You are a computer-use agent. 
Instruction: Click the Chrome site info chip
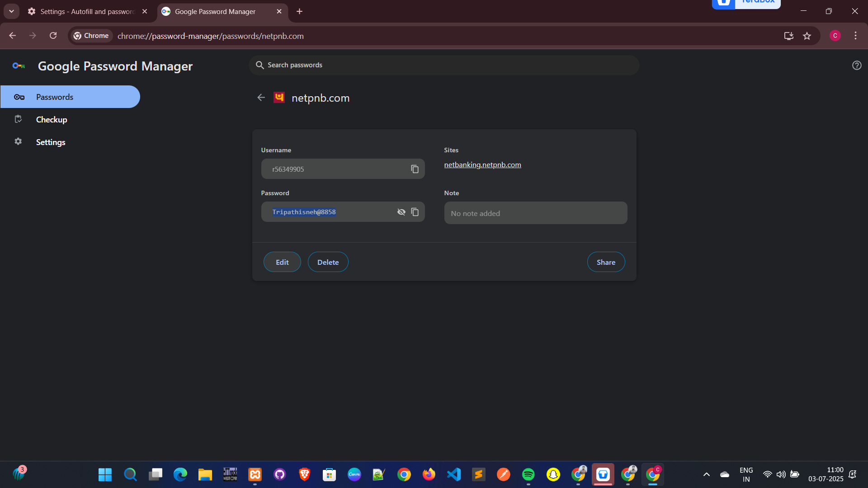click(91, 36)
